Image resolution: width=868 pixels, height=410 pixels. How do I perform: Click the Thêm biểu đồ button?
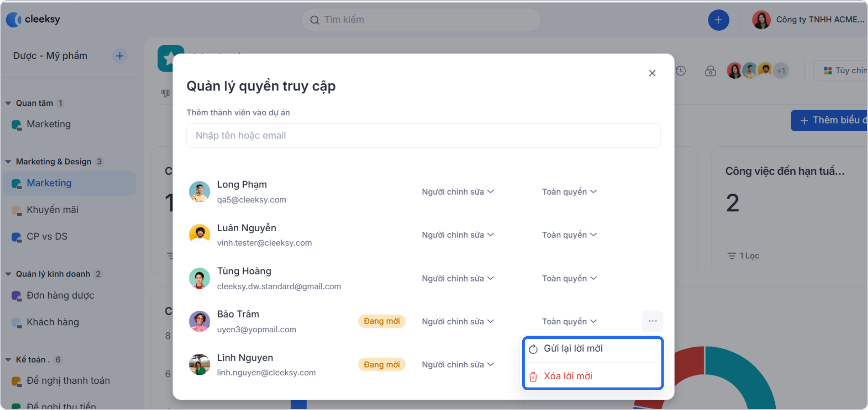tap(829, 120)
